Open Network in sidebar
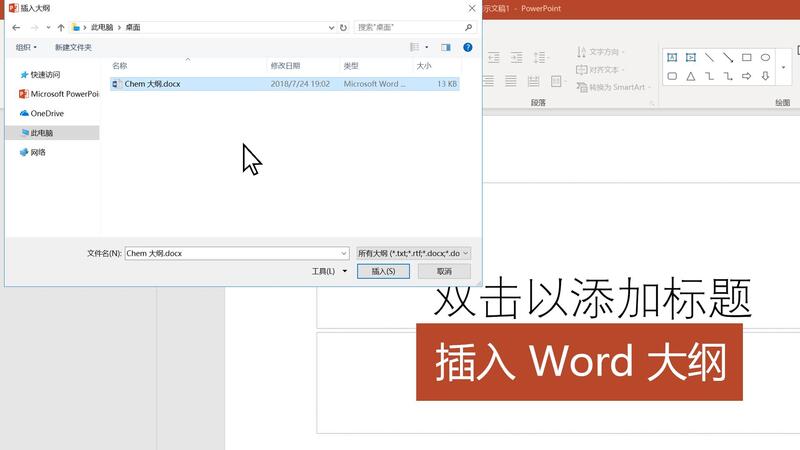This screenshot has height=450, width=800. [x=33, y=152]
